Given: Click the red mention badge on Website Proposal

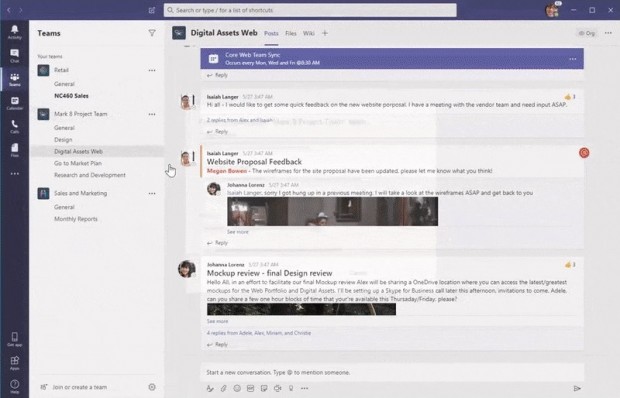Looking at the screenshot, I should [x=584, y=153].
